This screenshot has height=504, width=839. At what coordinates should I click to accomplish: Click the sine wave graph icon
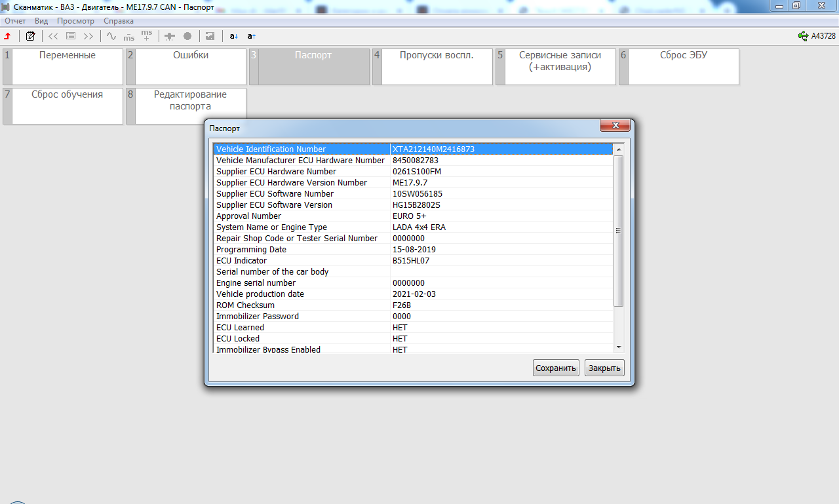111,36
